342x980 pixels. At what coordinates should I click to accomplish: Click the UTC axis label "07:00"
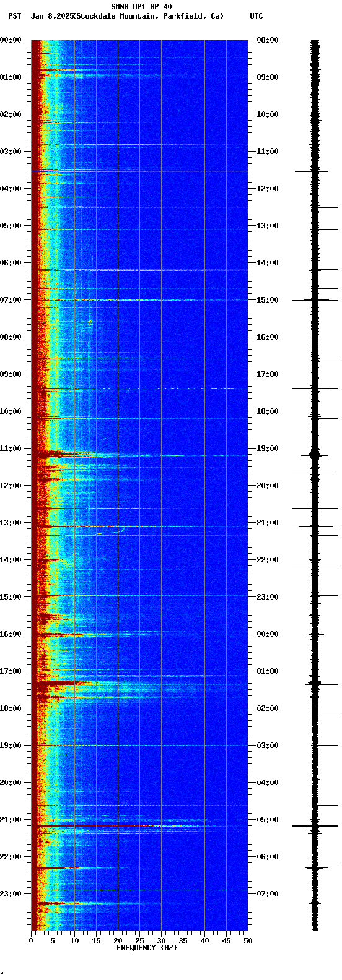[x=268, y=894]
